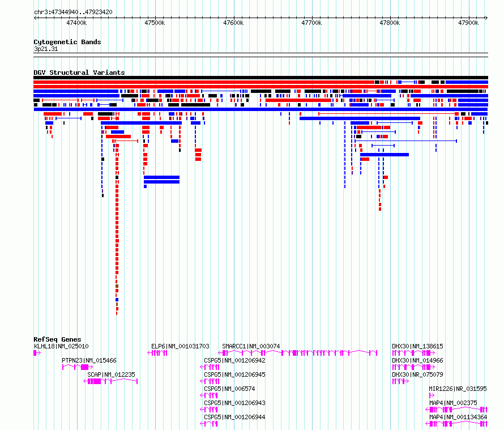Select the DHX30|NM_138615 gene label
Screen dimensions: 504x430
(417, 346)
